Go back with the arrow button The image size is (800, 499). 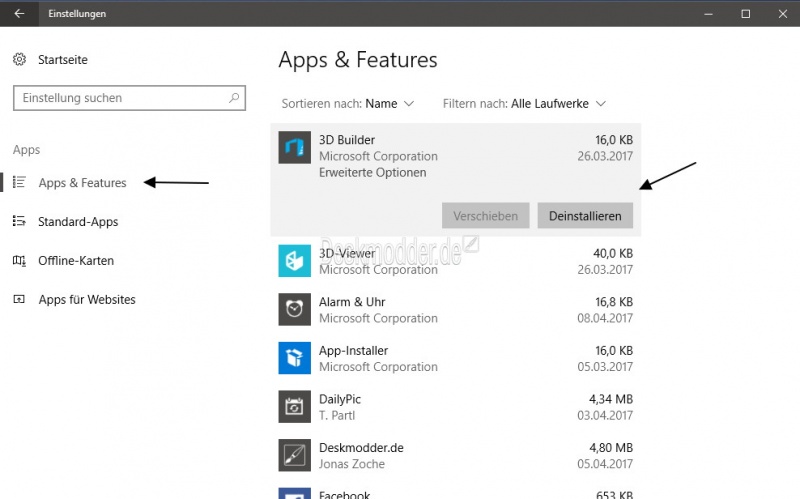19,14
